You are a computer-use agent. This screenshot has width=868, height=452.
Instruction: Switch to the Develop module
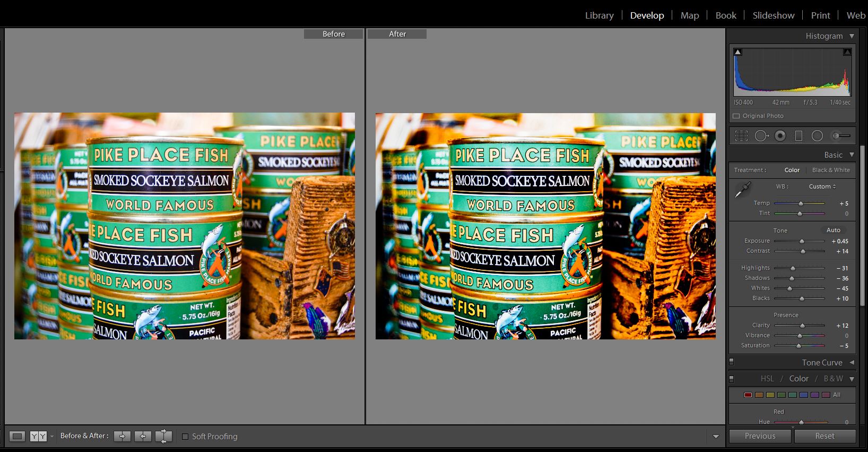[x=647, y=15]
